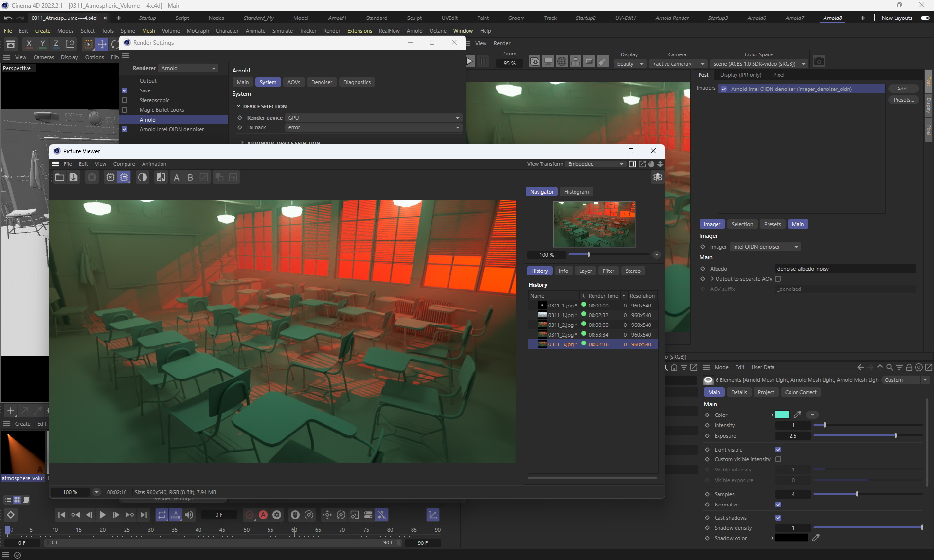This screenshot has height=560, width=934.
Task: Click the half-circle contrast icon in Picture Viewer
Action: point(142,177)
